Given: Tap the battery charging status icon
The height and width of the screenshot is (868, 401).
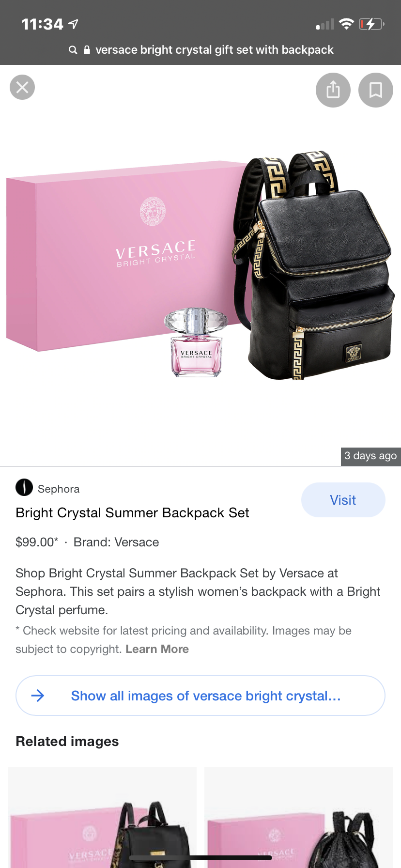Looking at the screenshot, I should coord(371,24).
